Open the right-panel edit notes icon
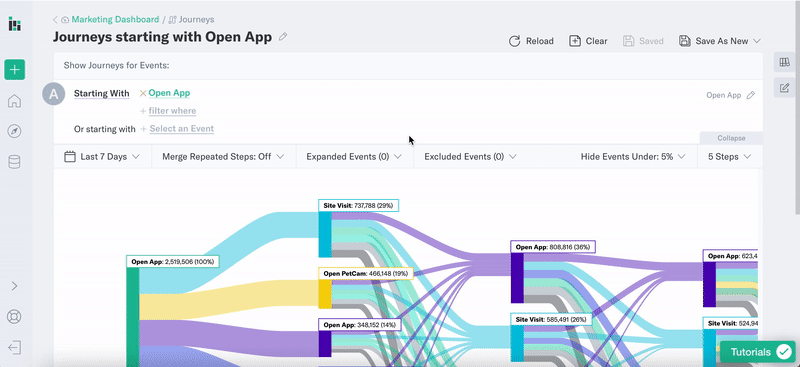Viewport: 800px width, 367px height. click(784, 88)
